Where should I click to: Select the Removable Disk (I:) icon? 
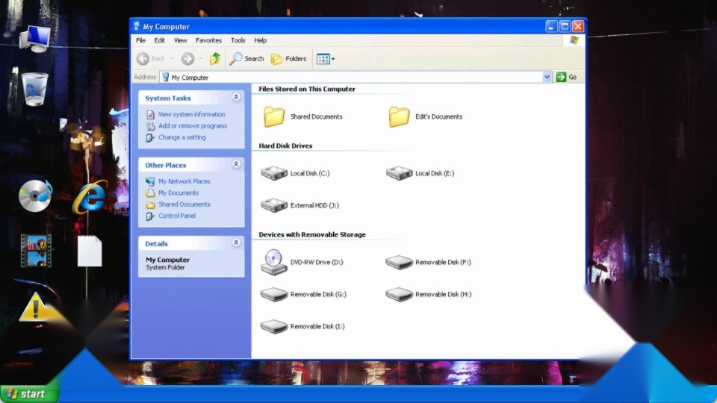click(274, 326)
